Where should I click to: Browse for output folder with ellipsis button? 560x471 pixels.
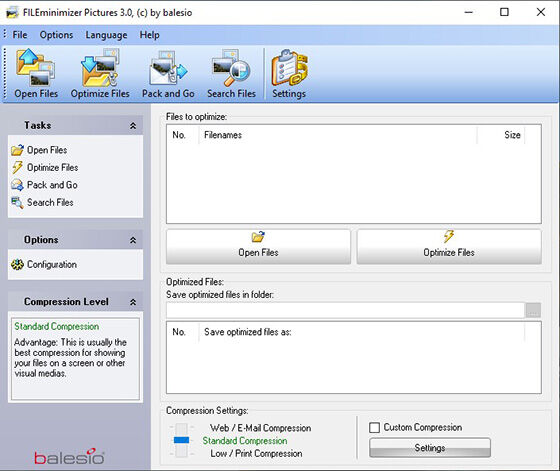pyautogui.click(x=533, y=310)
